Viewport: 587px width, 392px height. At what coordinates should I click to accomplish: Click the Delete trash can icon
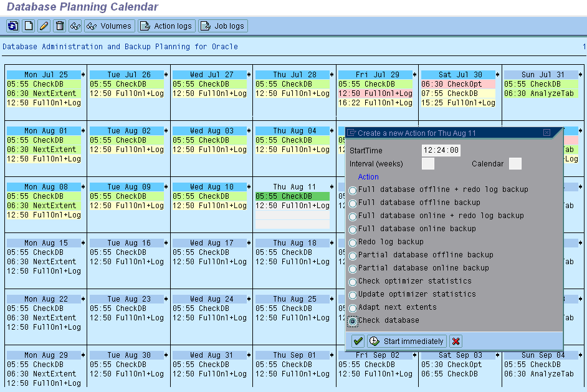[x=60, y=26]
